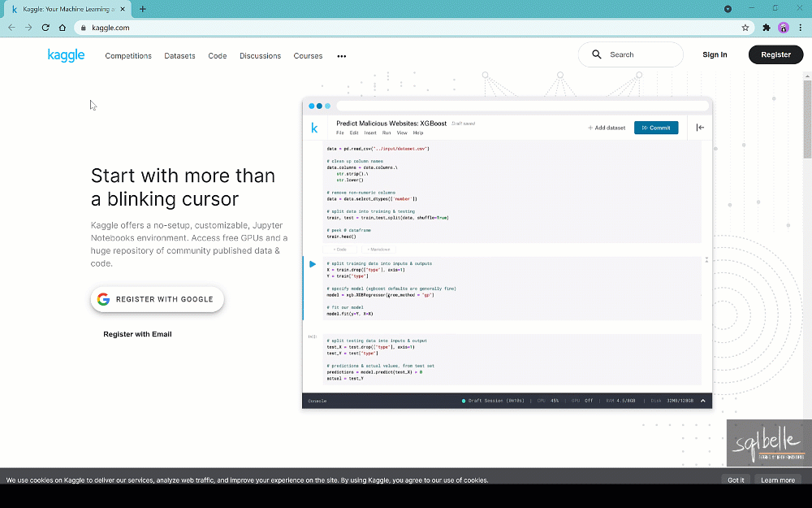
Task: Click Register with Email link
Action: [x=137, y=334]
